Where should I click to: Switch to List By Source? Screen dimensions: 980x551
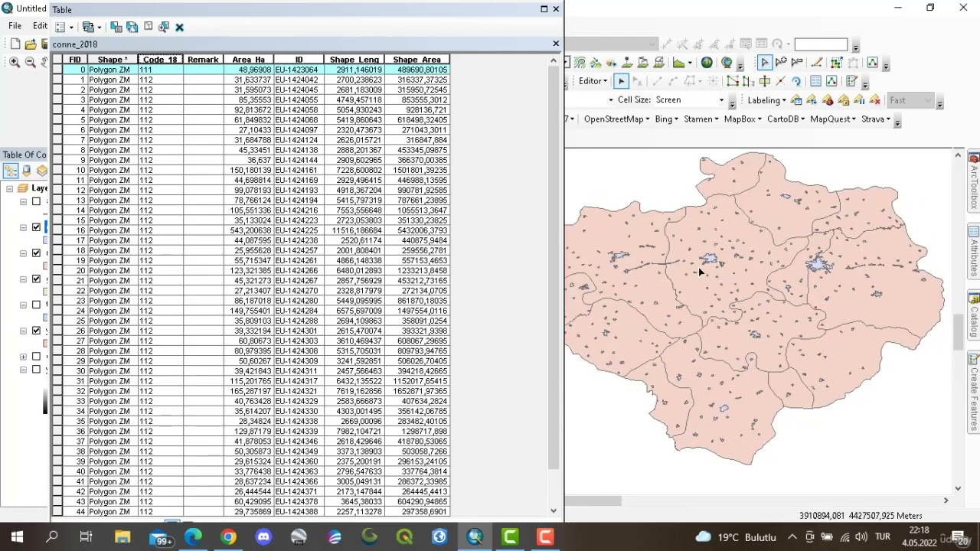click(x=27, y=171)
